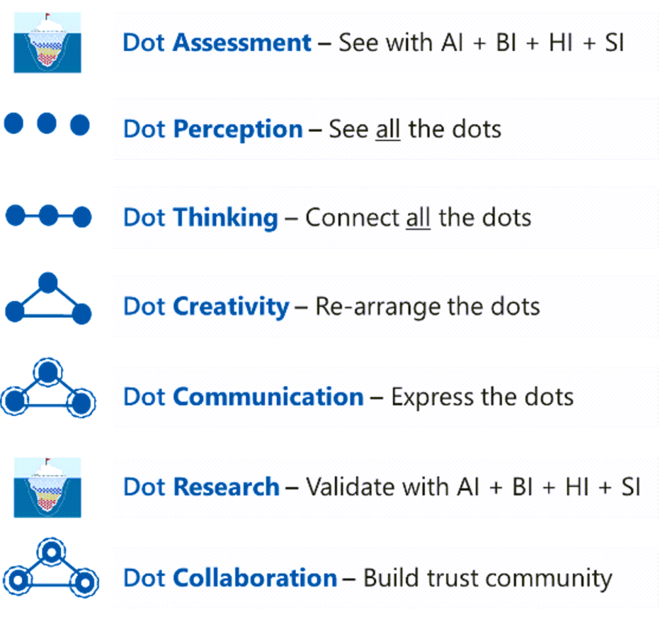
Task: Open the Dot Communication heading
Action: tap(243, 396)
